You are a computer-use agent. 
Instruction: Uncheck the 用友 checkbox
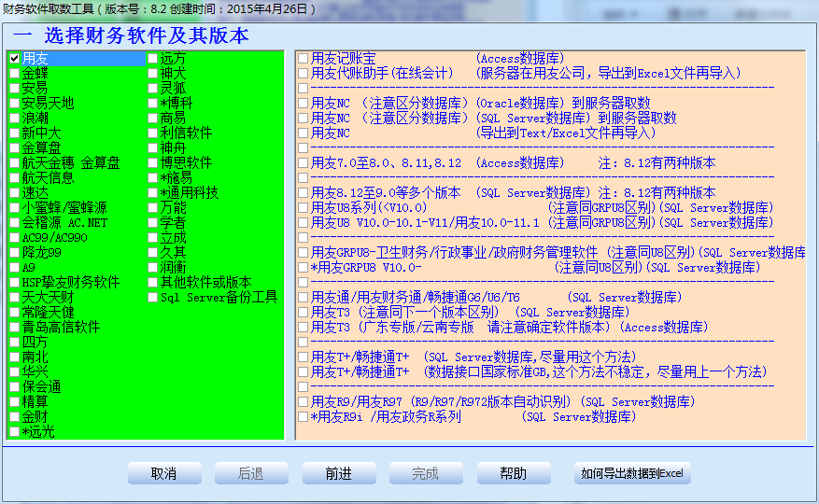(15, 59)
